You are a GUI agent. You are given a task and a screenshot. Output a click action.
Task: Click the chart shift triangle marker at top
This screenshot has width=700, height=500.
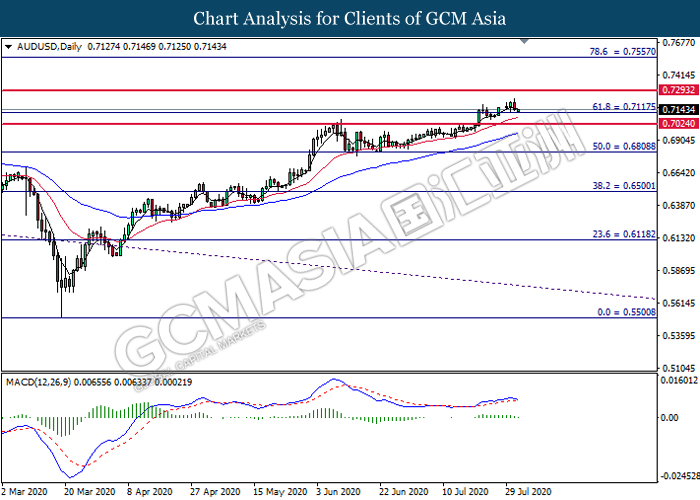tap(525, 42)
